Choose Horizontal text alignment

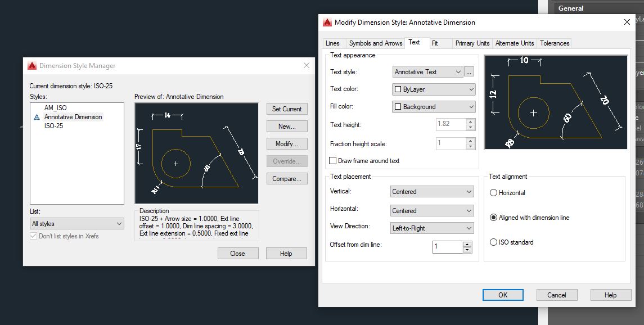point(493,192)
